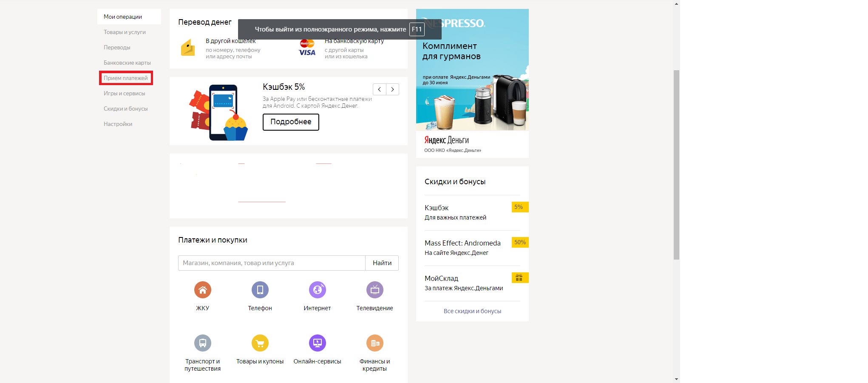Image resolution: width=868 pixels, height=383 pixels.
Task: Open Товары и купоны cart icon
Action: [x=260, y=343]
